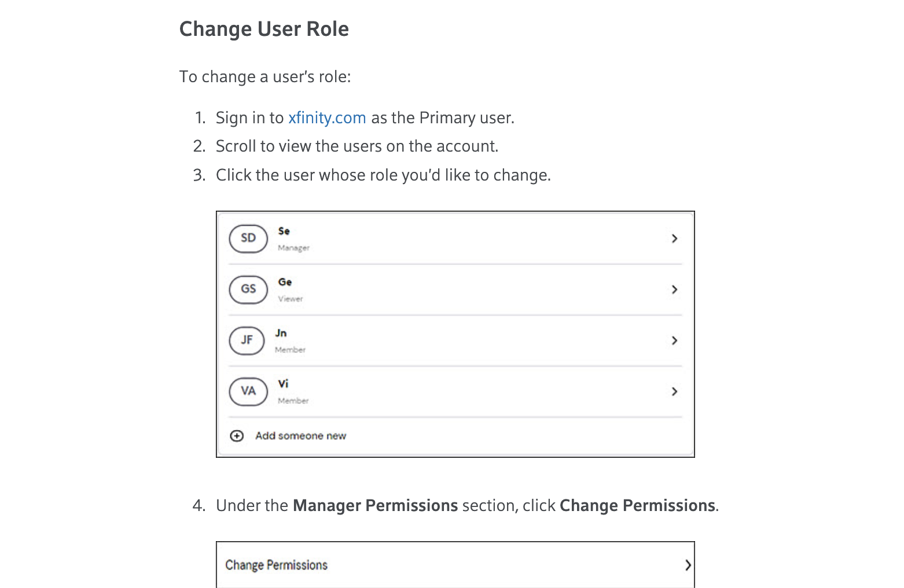
Task: Click the SD Manager user entry
Action: [405, 238]
